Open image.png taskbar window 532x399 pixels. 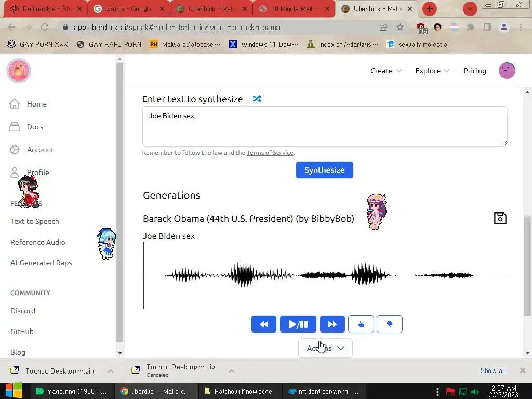coord(71,392)
